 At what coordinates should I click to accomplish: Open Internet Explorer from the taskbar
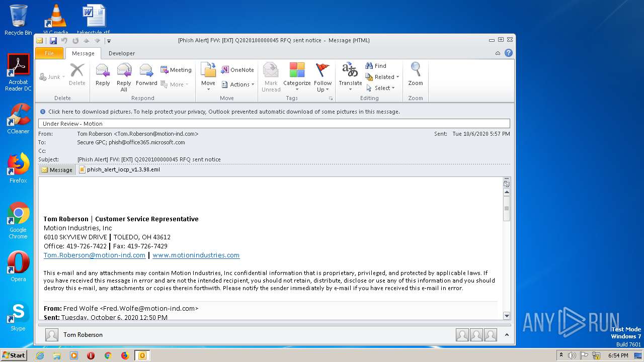click(40, 355)
